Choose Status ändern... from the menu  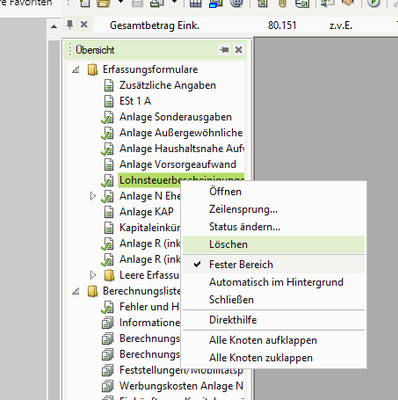(x=274, y=227)
